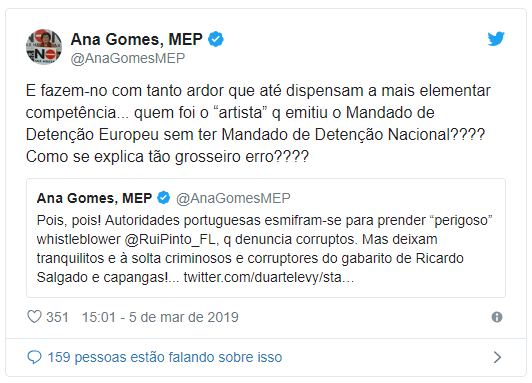The width and height of the screenshot is (532, 383).
Task: Open the quoted tweet author name
Action: coord(94,198)
